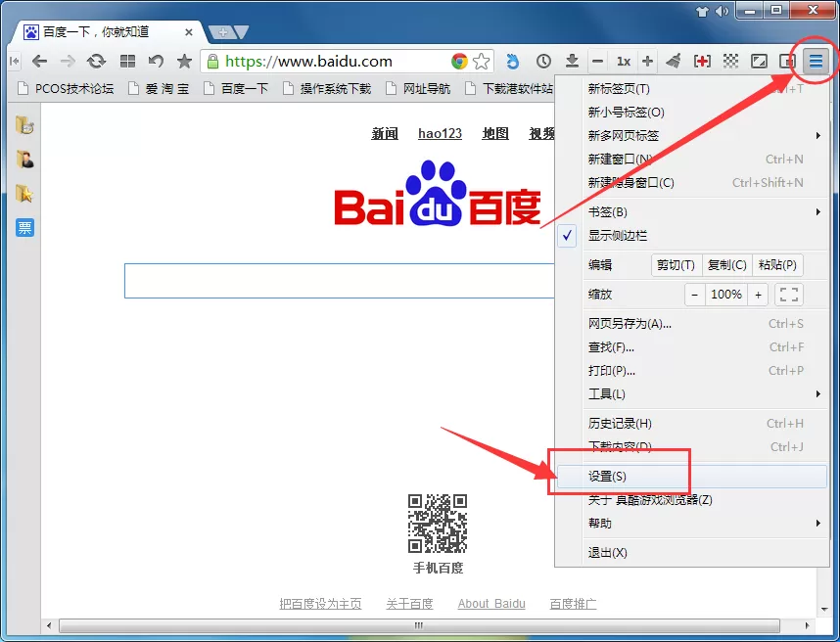The image size is (840, 642).
Task: Click the broom clean-up icon
Action: pyautogui.click(x=674, y=62)
